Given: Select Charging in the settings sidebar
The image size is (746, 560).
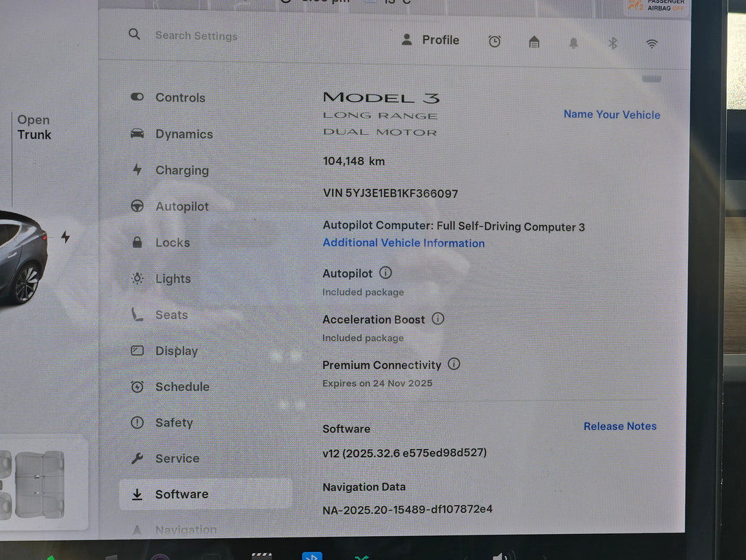Looking at the screenshot, I should click(x=181, y=170).
